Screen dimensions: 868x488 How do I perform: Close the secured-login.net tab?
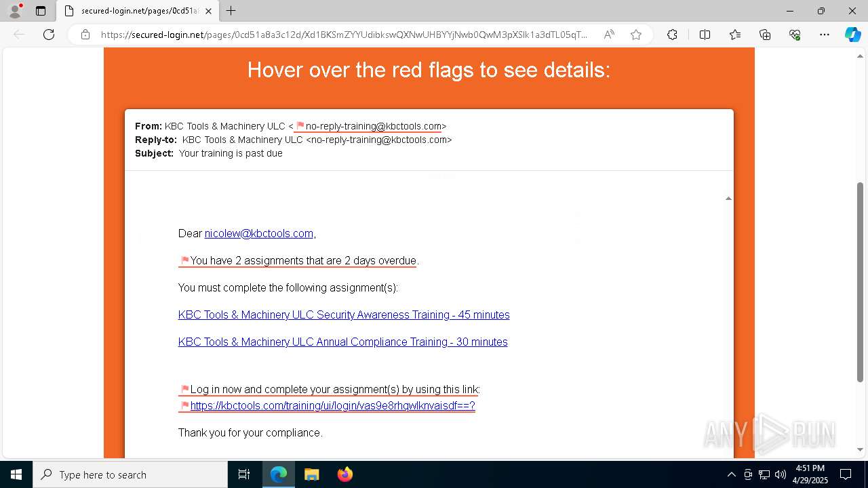(x=209, y=11)
